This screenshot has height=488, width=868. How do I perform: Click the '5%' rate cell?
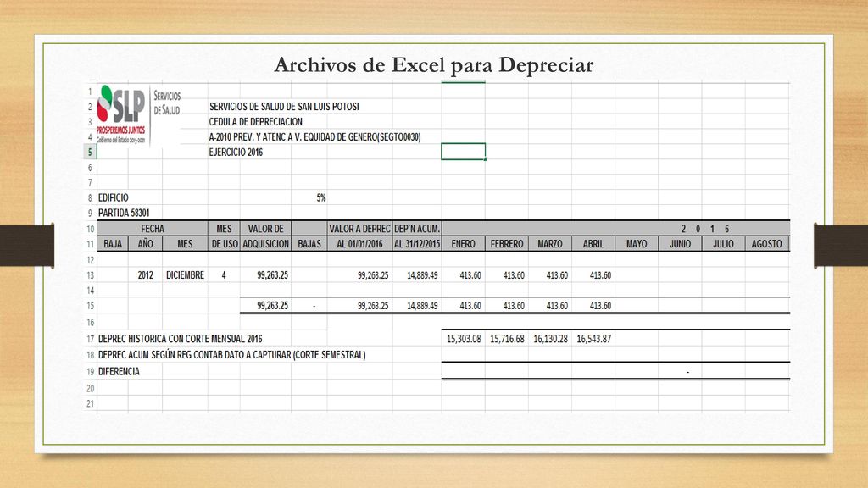tap(321, 197)
